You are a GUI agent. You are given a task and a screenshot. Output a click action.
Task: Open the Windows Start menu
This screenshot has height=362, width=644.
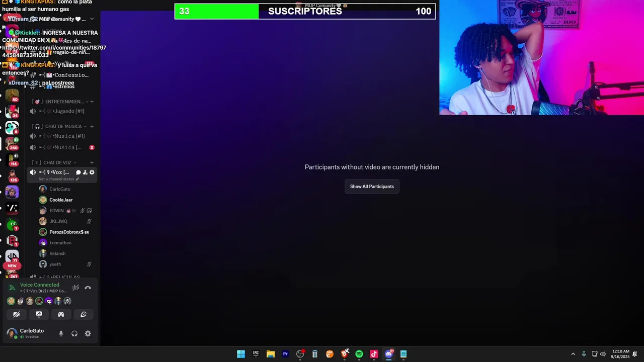241,354
